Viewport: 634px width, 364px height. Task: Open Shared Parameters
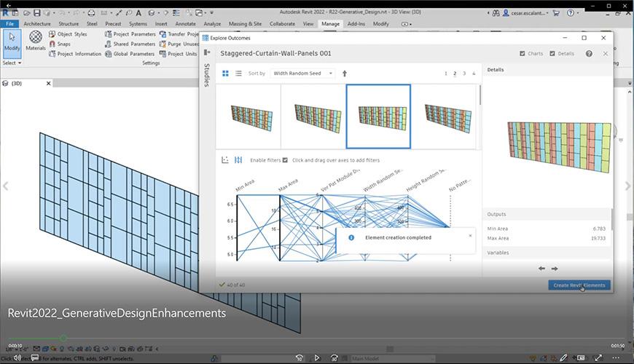(130, 44)
